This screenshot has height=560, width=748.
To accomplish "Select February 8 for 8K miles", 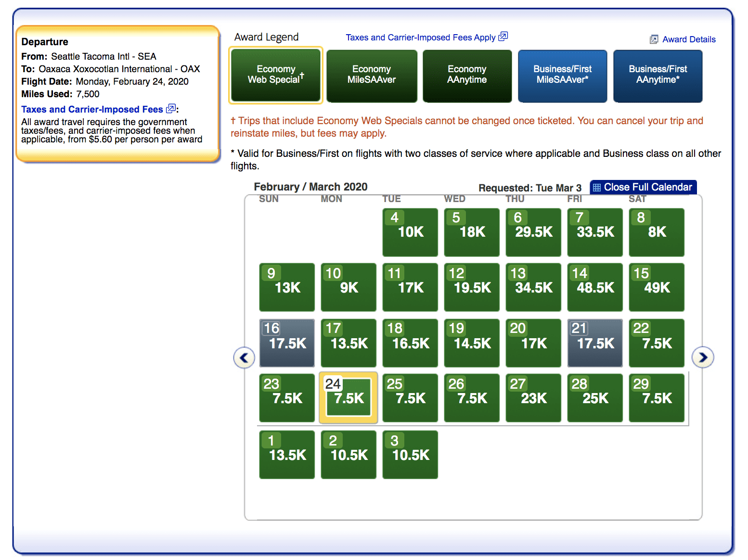I will pos(657,232).
